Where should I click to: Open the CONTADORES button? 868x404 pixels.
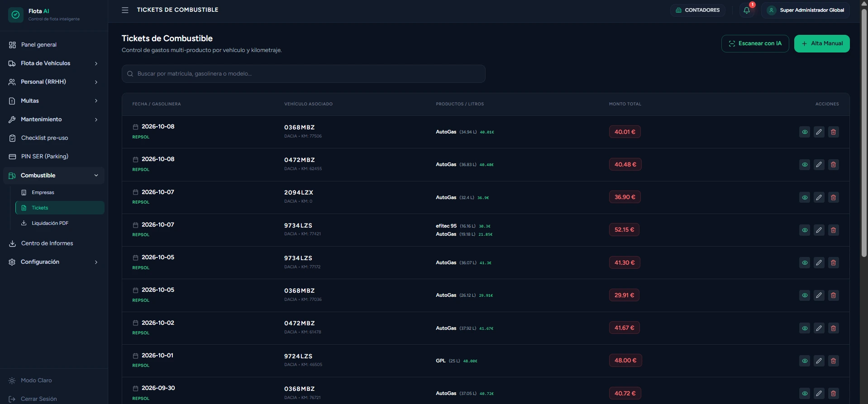698,10
